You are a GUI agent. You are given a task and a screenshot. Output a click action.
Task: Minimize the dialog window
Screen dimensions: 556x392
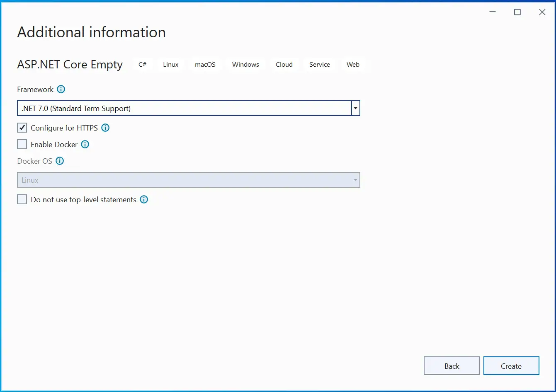pyautogui.click(x=492, y=12)
